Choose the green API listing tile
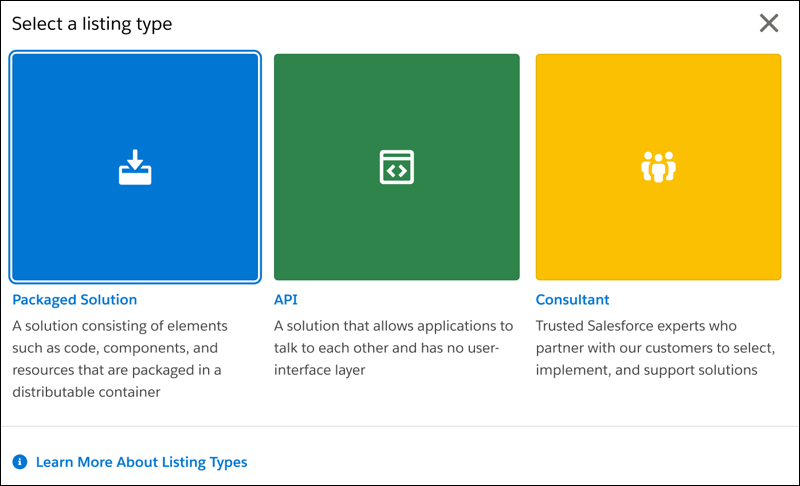Screen dimensions: 800x486 point(396,167)
